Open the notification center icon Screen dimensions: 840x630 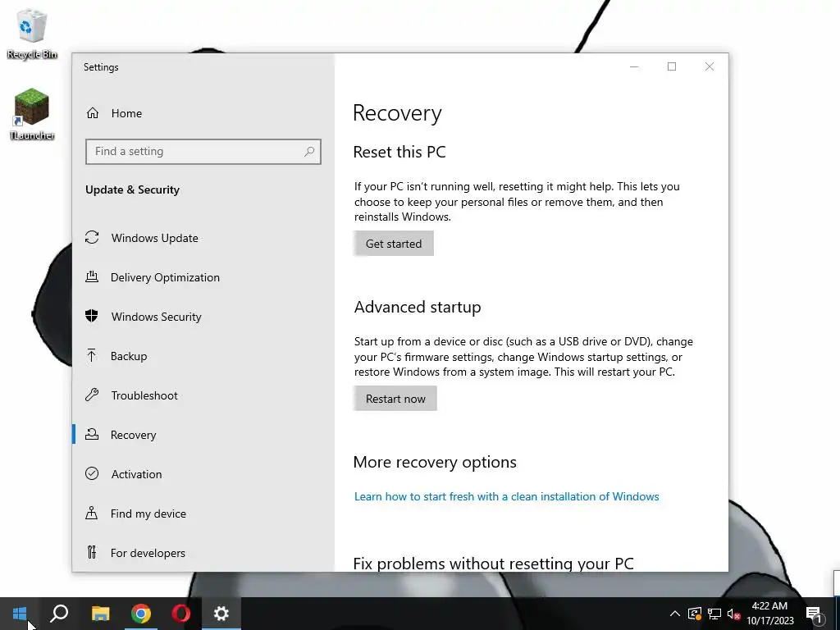click(814, 614)
